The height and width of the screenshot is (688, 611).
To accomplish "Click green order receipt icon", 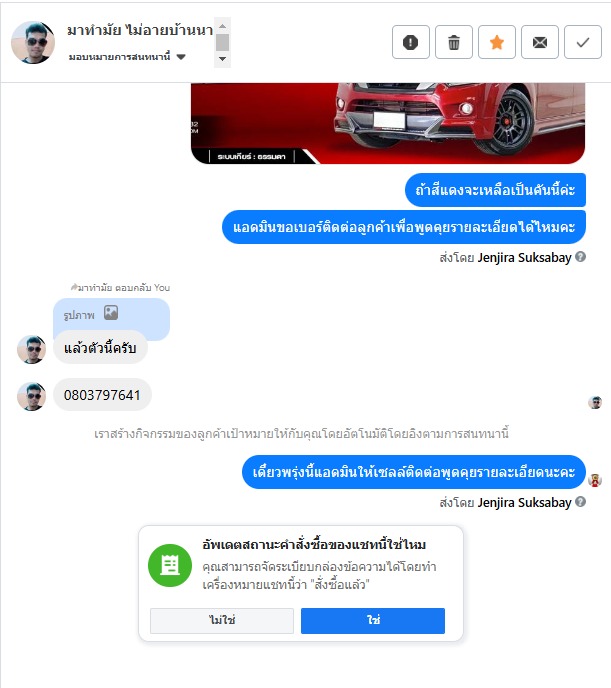I will pos(170,566).
